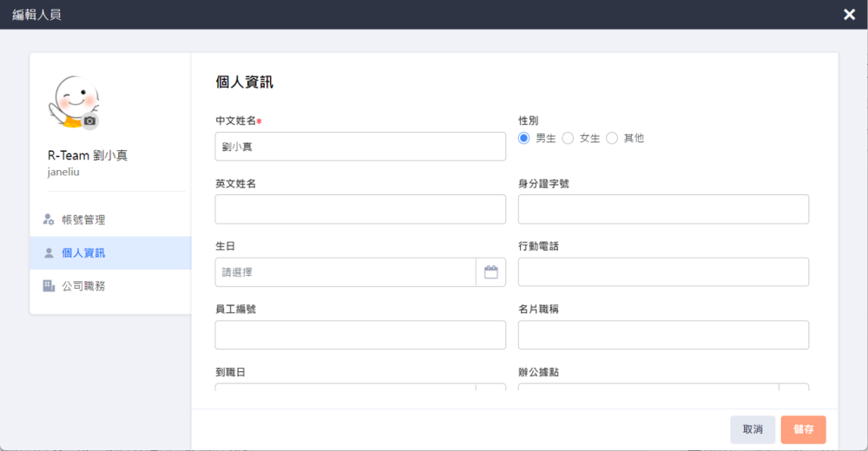Select the 其他 gender radio button
This screenshot has width=868, height=451.
click(612, 139)
